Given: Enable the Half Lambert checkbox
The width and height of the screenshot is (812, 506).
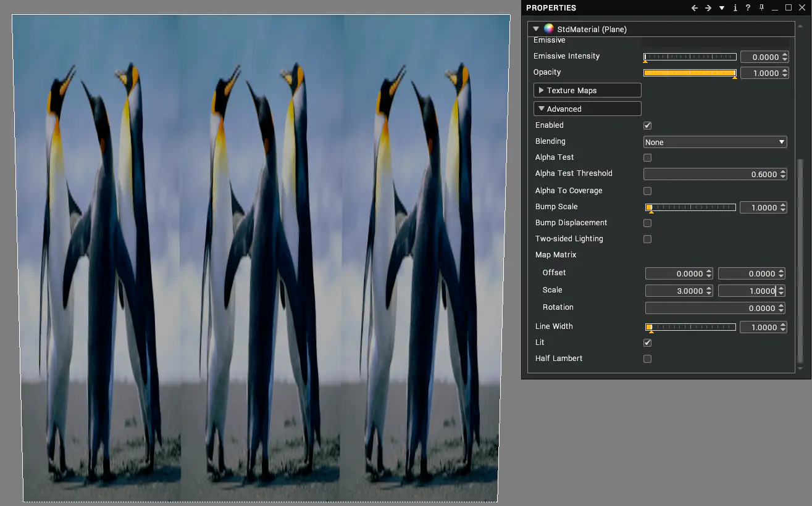Looking at the screenshot, I should pos(647,359).
